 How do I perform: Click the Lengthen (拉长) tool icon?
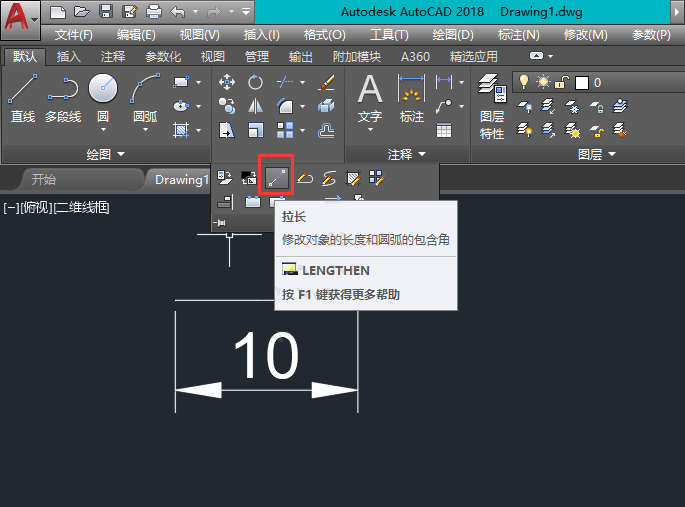[x=276, y=177]
